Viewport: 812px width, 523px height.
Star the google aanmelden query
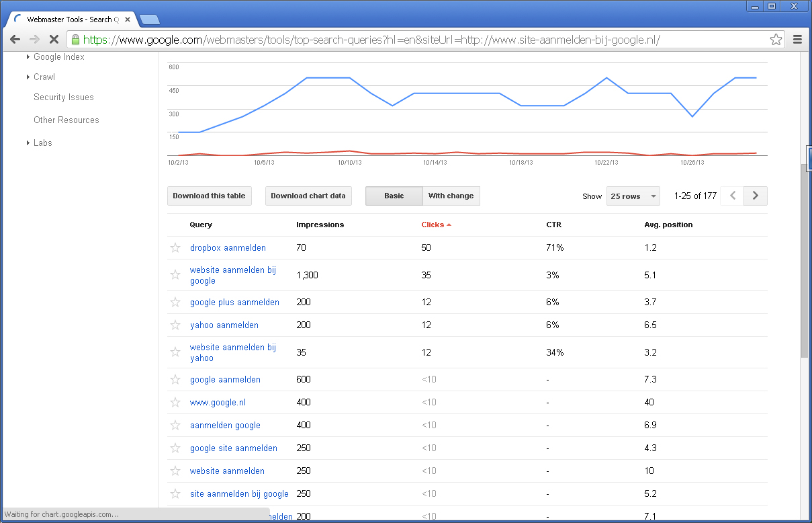tap(175, 380)
